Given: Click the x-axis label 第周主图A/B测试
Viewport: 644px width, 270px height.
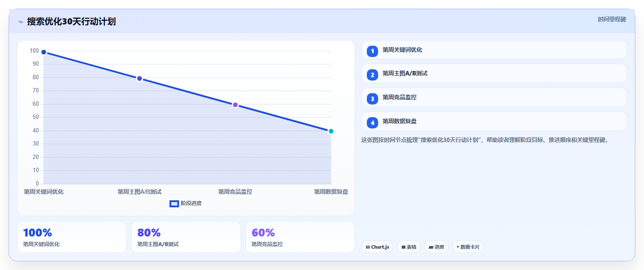Looking at the screenshot, I should [139, 192].
